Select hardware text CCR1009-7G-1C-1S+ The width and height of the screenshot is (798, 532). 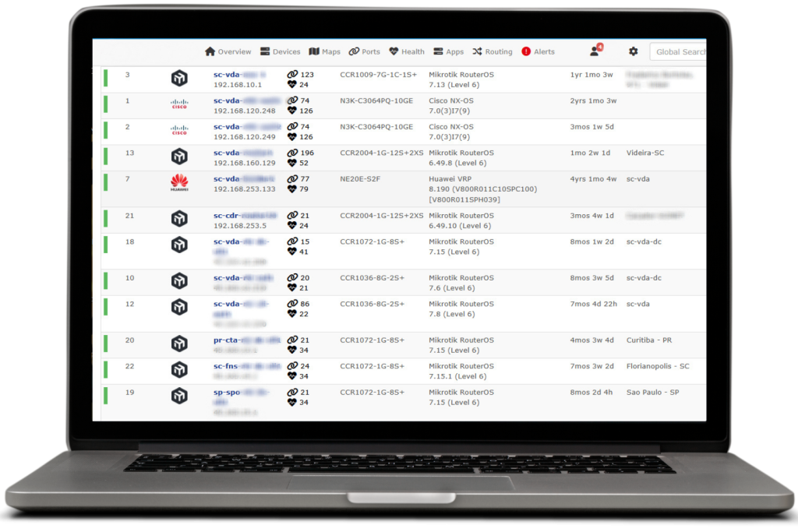coord(378,74)
